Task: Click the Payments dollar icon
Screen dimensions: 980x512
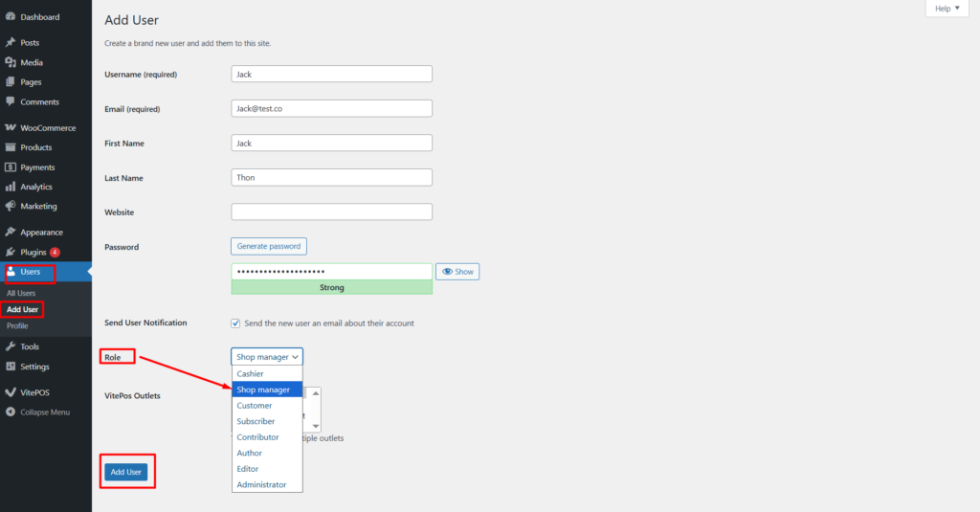Action: tap(11, 167)
